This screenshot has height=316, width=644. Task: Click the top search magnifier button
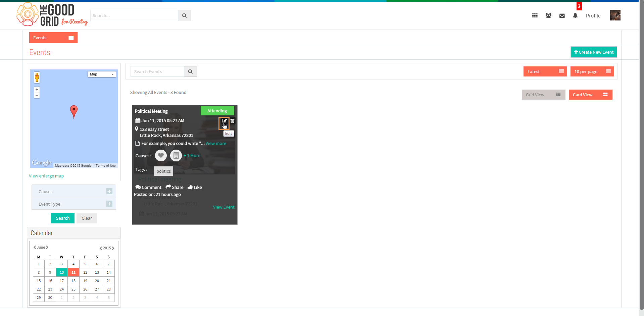[184, 15]
